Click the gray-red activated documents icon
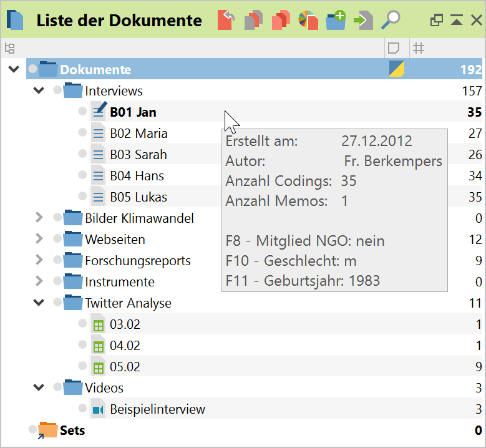 (x=253, y=20)
